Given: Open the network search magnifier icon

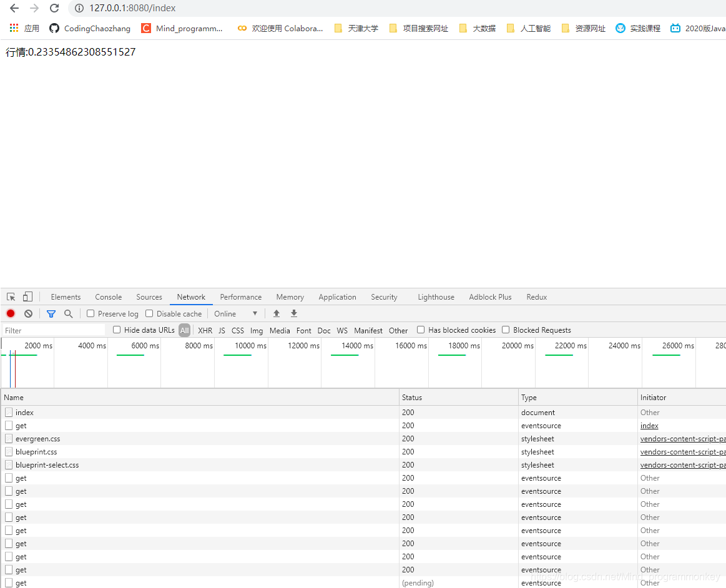Looking at the screenshot, I should point(69,313).
